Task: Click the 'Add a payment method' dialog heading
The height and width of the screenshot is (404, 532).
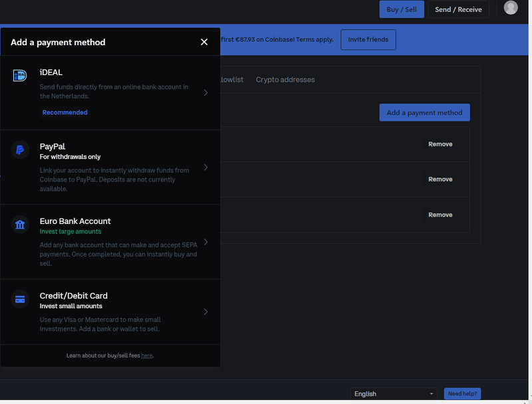Action: click(58, 43)
